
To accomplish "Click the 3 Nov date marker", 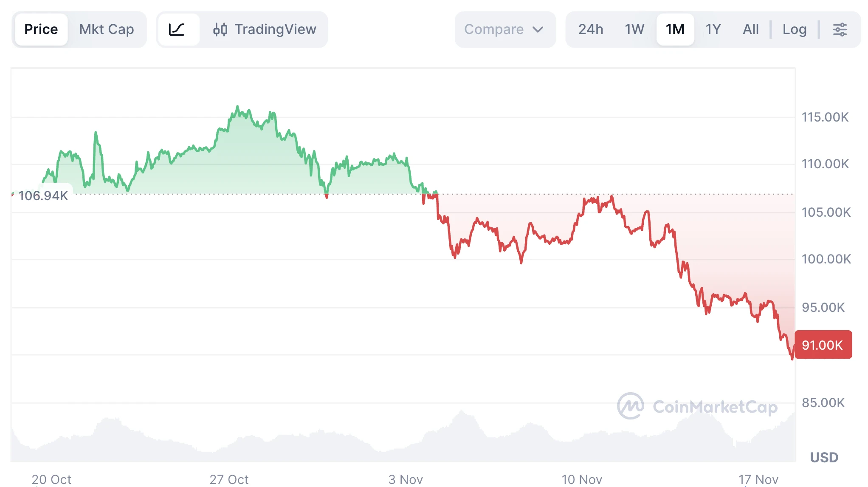I will pyautogui.click(x=406, y=479).
